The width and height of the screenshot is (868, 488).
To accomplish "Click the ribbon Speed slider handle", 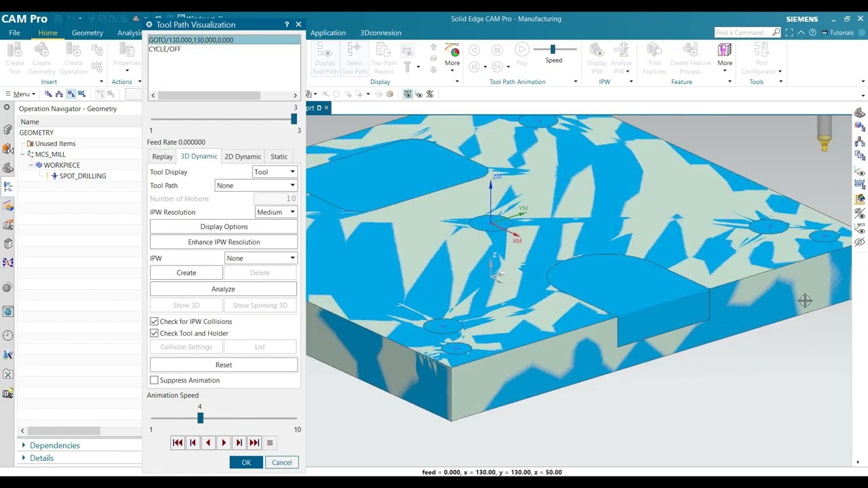I will point(553,49).
